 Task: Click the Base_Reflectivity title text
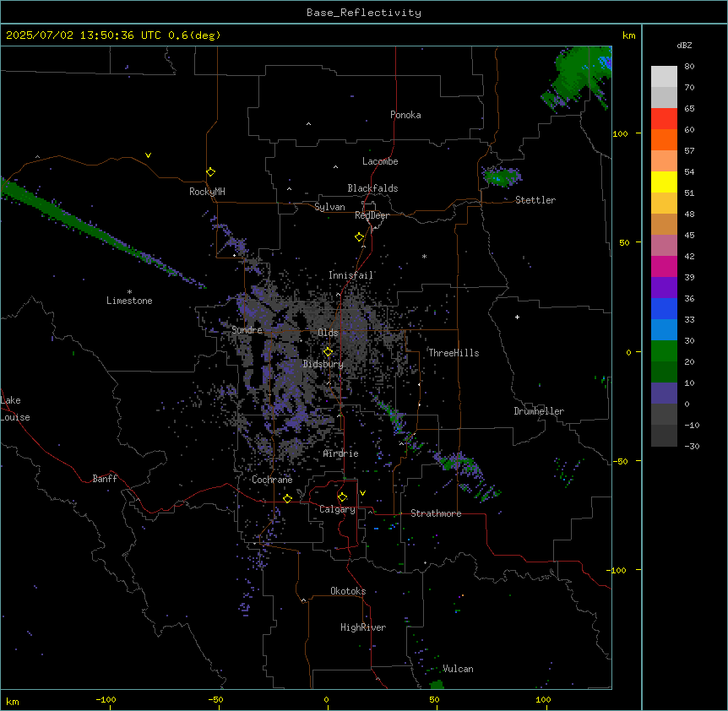[364, 13]
